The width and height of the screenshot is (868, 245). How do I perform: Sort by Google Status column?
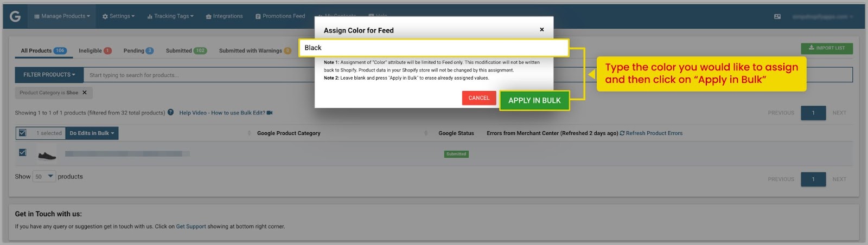[456, 133]
